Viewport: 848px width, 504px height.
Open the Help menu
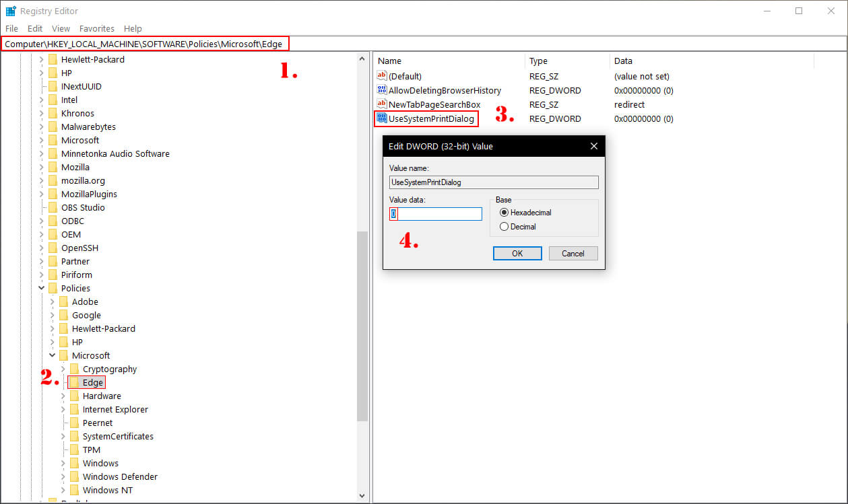[133, 28]
